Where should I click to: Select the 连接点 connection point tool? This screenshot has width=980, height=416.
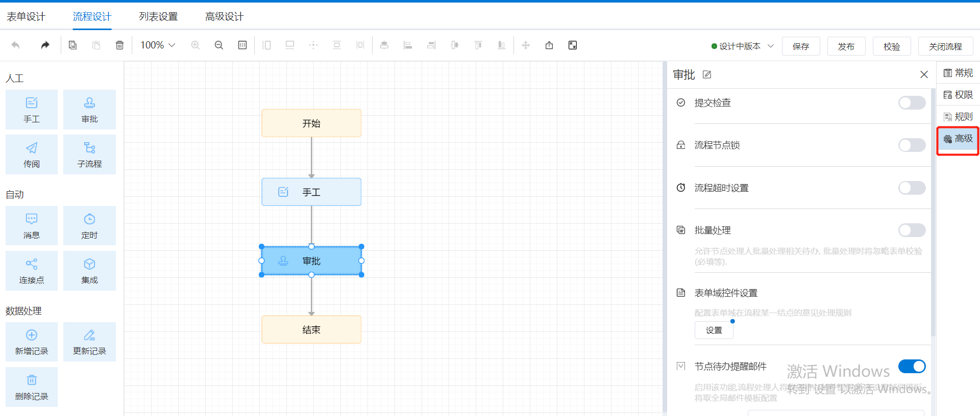[32, 271]
